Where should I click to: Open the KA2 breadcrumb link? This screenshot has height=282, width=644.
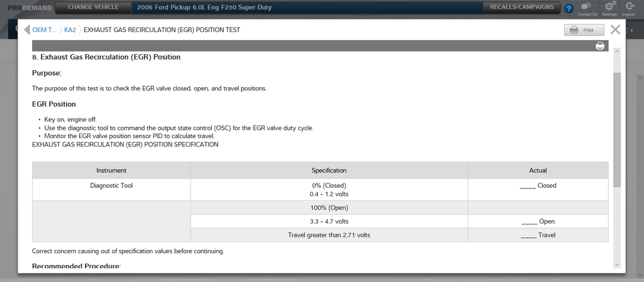coord(70,30)
